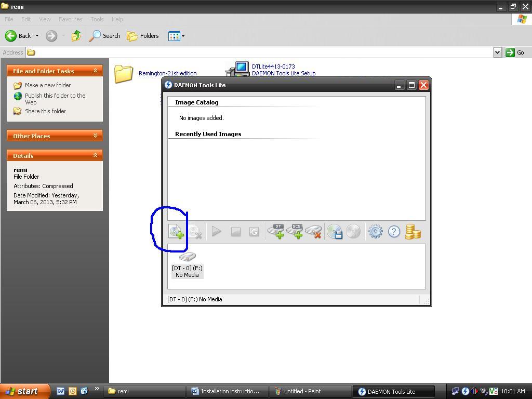
Task: Open the Edit menu
Action: click(26, 19)
